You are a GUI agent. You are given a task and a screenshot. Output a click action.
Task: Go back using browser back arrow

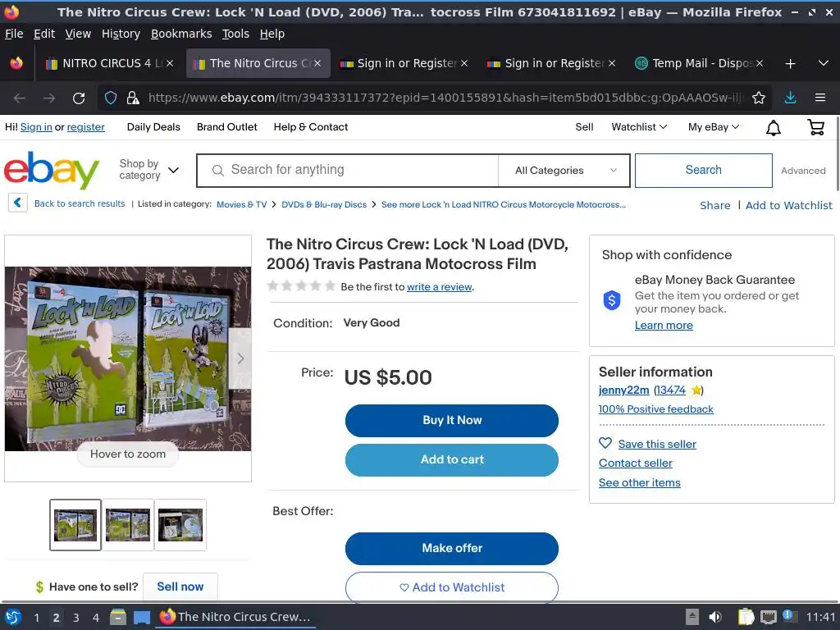(x=20, y=98)
